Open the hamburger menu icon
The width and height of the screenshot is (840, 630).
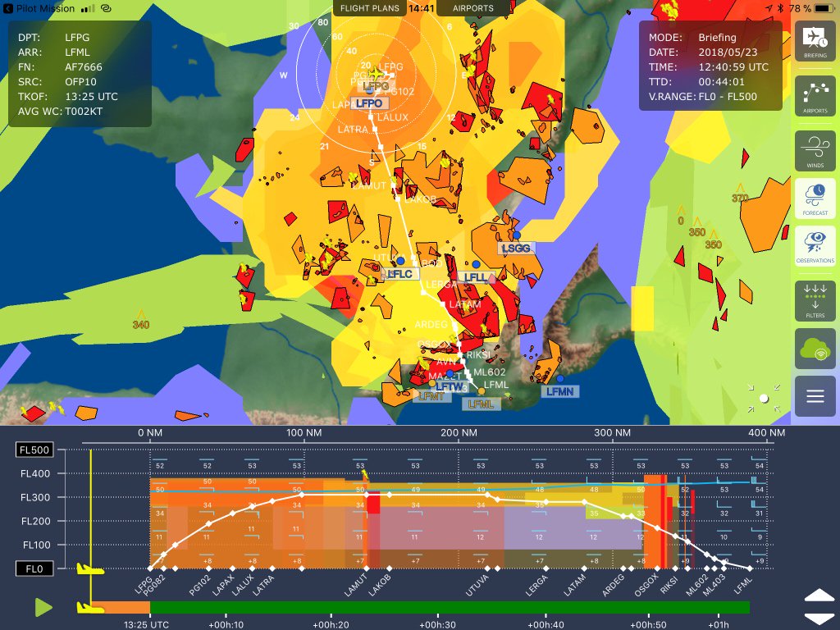814,396
